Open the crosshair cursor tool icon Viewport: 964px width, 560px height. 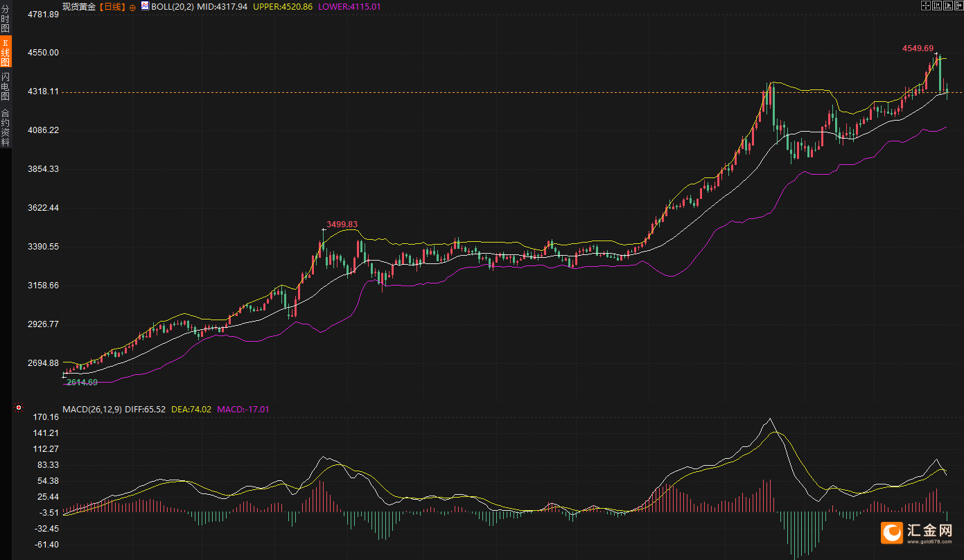[925, 6]
